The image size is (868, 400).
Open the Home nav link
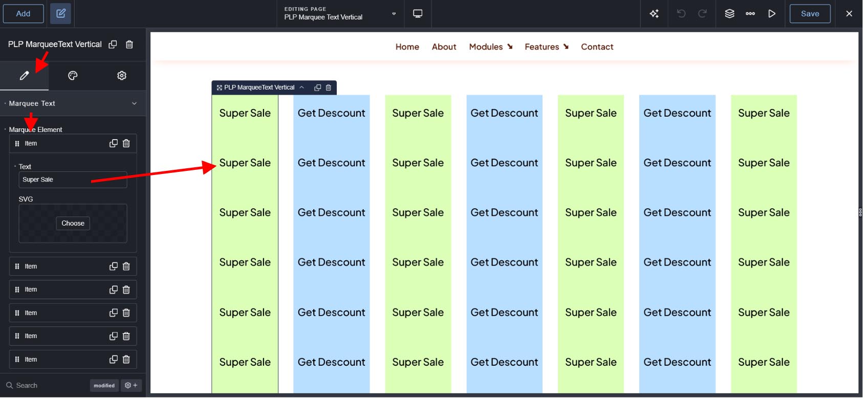(407, 47)
